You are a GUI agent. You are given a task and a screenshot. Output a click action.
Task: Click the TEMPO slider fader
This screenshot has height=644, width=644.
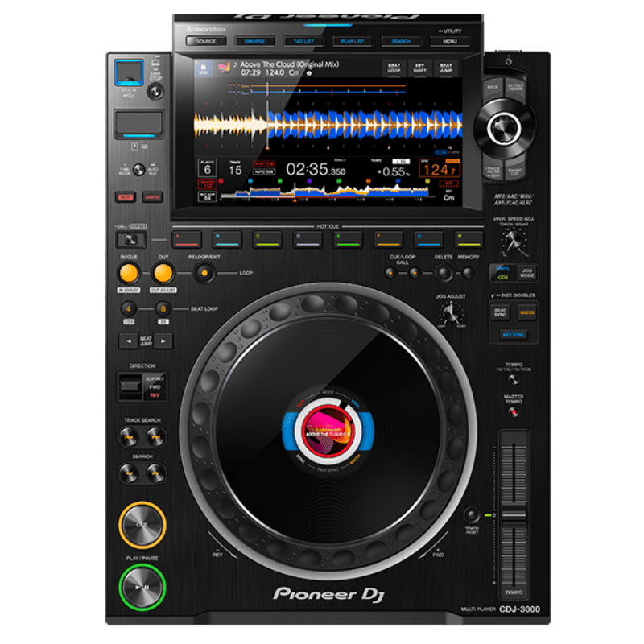click(x=514, y=514)
